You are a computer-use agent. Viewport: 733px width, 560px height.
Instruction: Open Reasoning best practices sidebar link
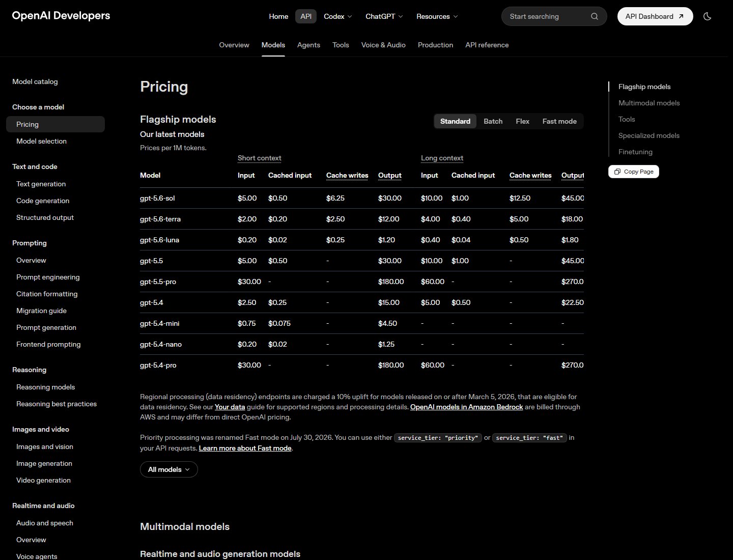pyautogui.click(x=57, y=404)
